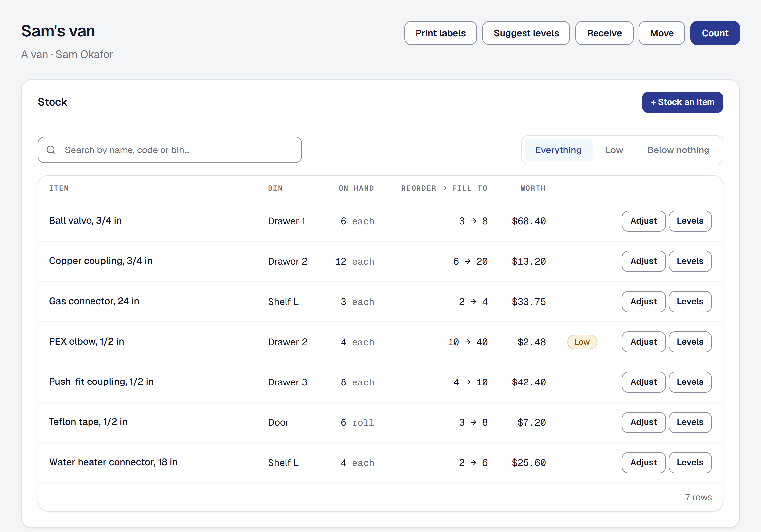
Task: Adjust Teflon tape stock
Action: pos(643,422)
